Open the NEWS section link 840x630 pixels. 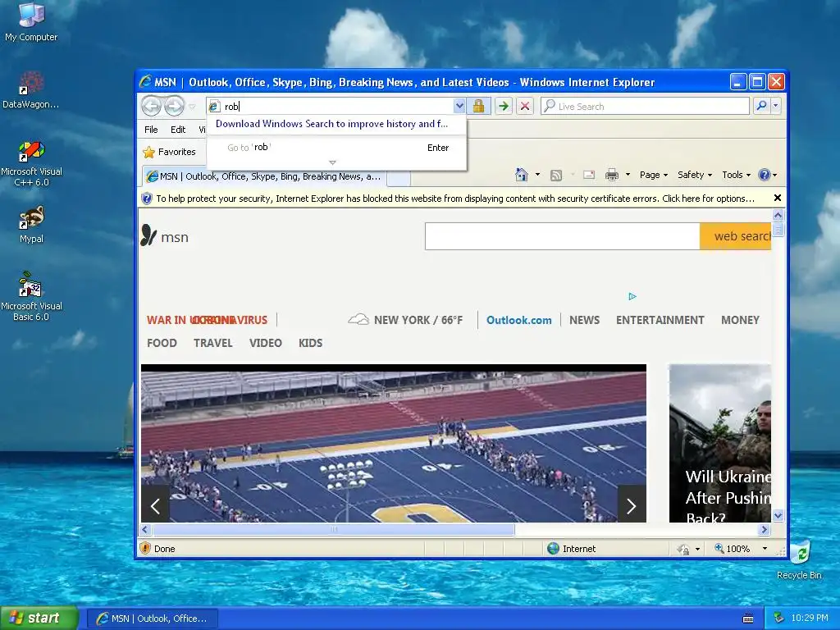point(584,320)
